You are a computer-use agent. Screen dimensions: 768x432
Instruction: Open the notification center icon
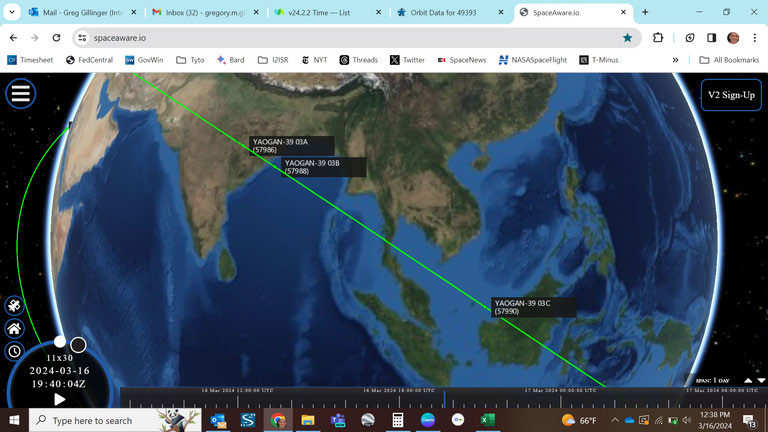click(x=749, y=420)
